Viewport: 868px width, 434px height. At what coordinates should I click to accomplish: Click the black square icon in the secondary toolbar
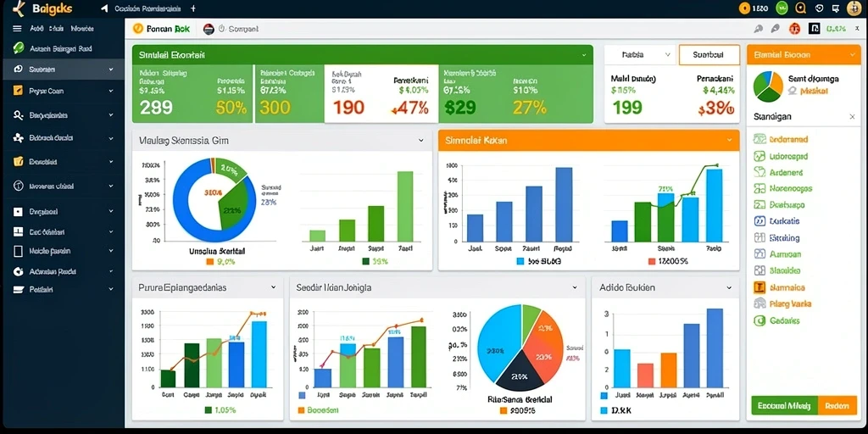(x=815, y=29)
